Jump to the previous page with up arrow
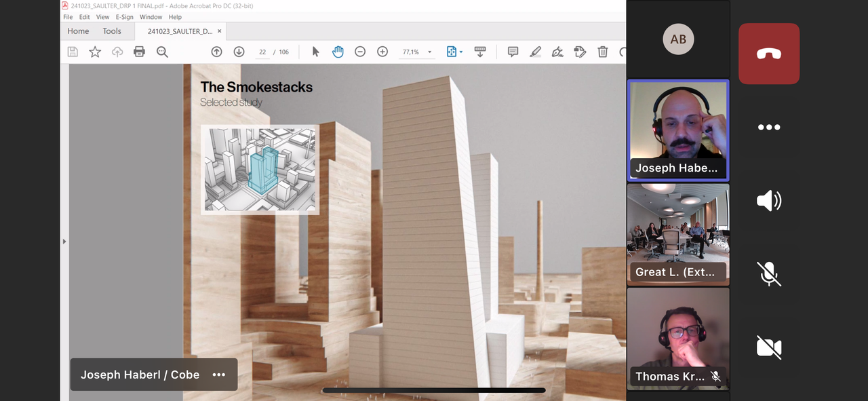The width and height of the screenshot is (868, 401). [x=216, y=52]
